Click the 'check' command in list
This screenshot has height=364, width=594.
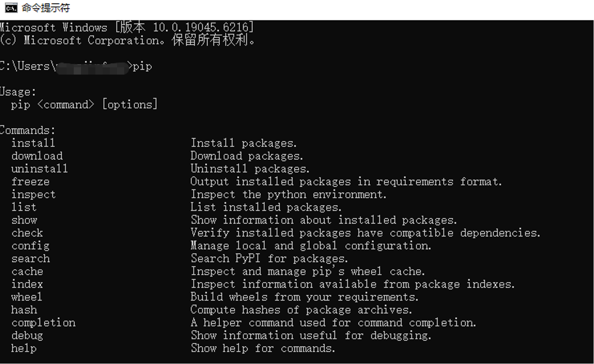pos(27,233)
